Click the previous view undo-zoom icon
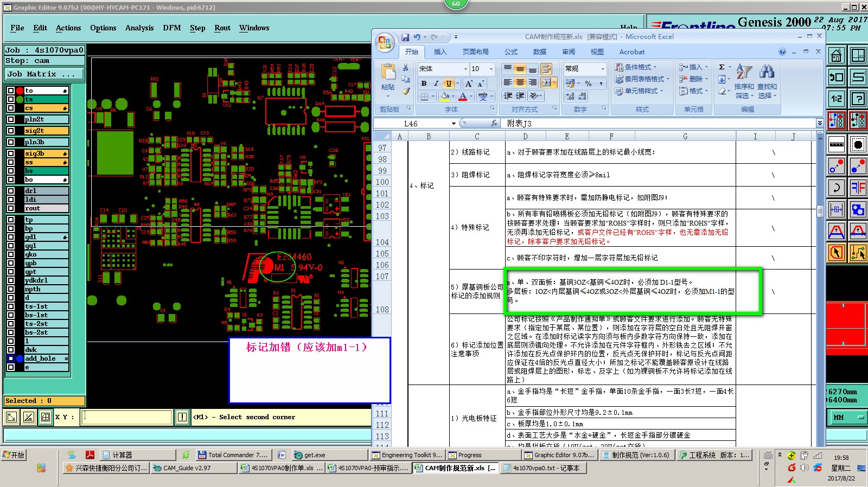Viewport: 868px width, 487px height. [836, 77]
